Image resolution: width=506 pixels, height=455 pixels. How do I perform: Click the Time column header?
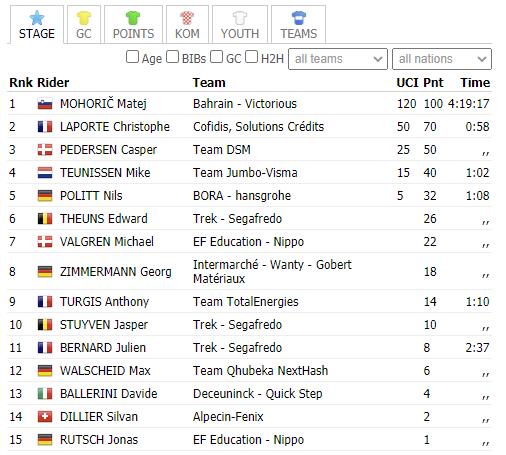pyautogui.click(x=475, y=83)
